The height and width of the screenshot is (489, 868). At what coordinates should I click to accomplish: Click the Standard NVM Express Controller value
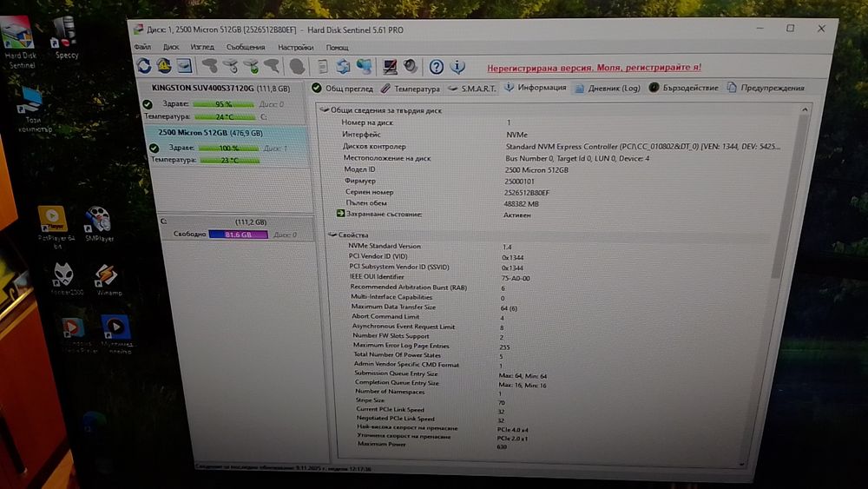click(x=642, y=147)
